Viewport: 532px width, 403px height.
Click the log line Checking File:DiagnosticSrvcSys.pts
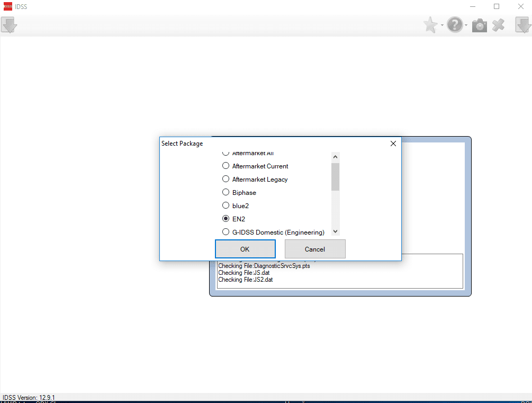[x=264, y=266]
